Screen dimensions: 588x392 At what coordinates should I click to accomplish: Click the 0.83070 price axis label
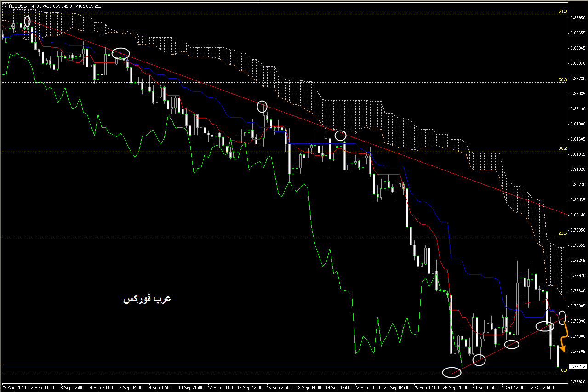(578, 63)
